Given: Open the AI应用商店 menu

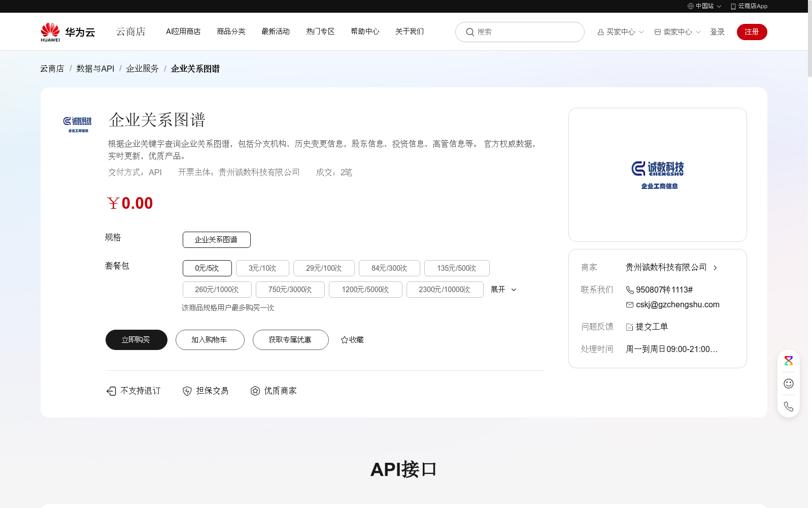Looking at the screenshot, I should 183,31.
